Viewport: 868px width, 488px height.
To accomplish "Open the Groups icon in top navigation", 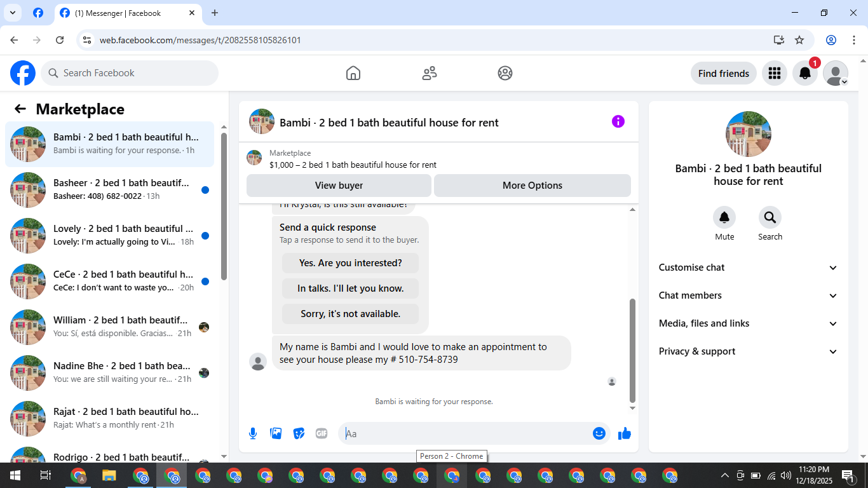I will (x=505, y=73).
